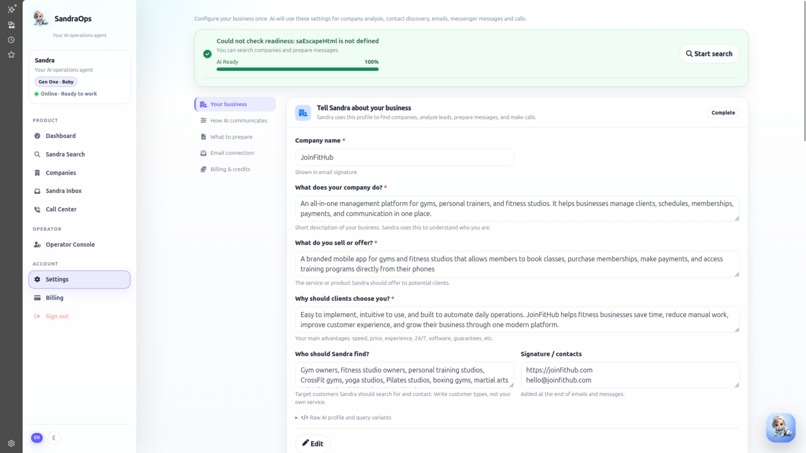
Task: Click the Why should clients choose you textarea
Action: click(x=517, y=319)
